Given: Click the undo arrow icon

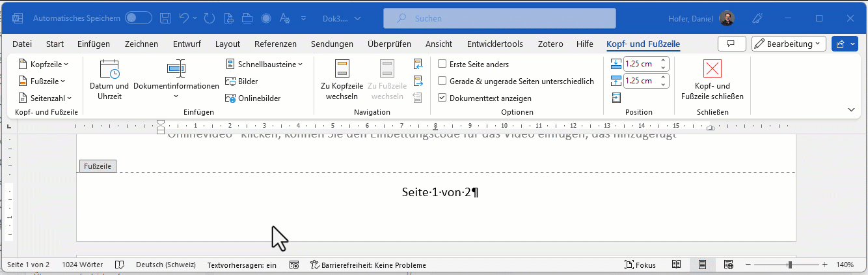Looking at the screenshot, I should pyautogui.click(x=184, y=18).
